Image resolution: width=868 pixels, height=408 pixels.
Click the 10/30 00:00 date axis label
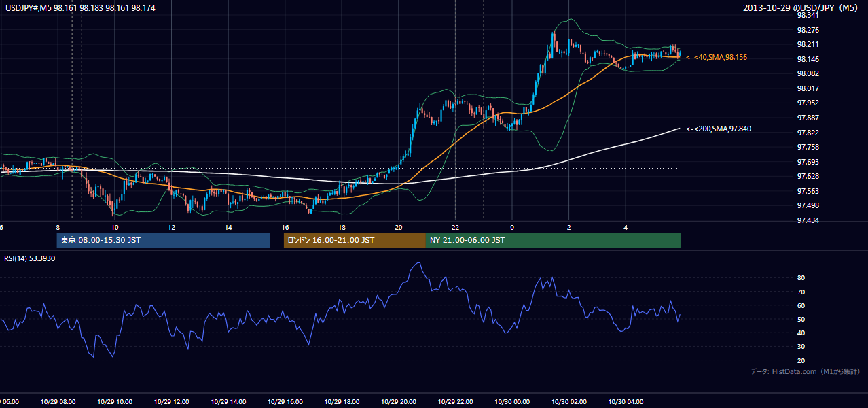coord(512,402)
